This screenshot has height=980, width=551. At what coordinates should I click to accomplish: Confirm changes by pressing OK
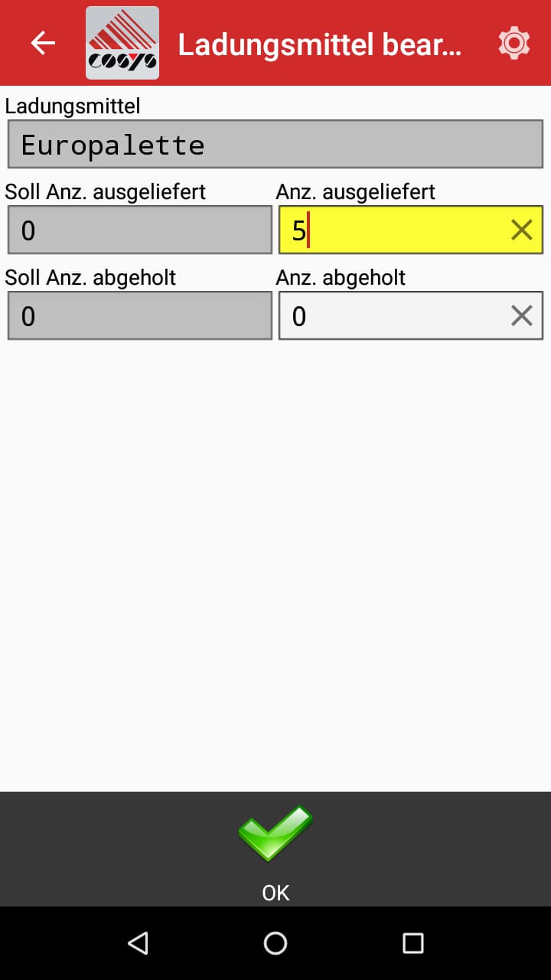click(276, 893)
